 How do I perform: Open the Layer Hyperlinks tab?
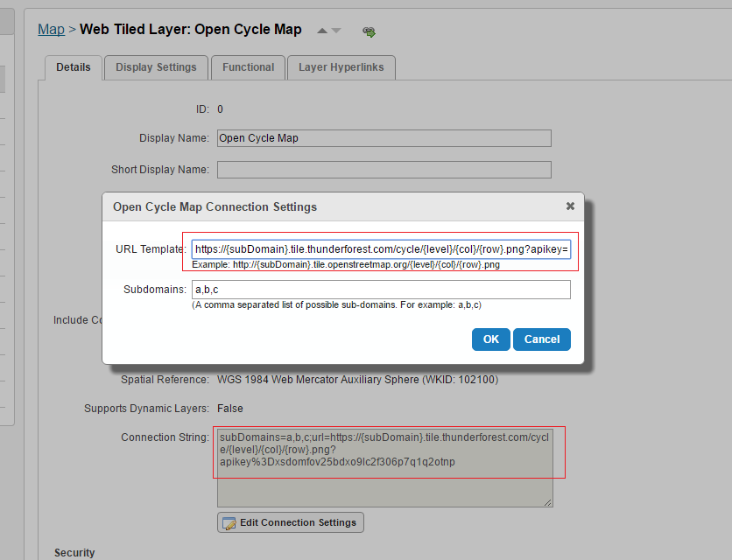click(x=341, y=67)
